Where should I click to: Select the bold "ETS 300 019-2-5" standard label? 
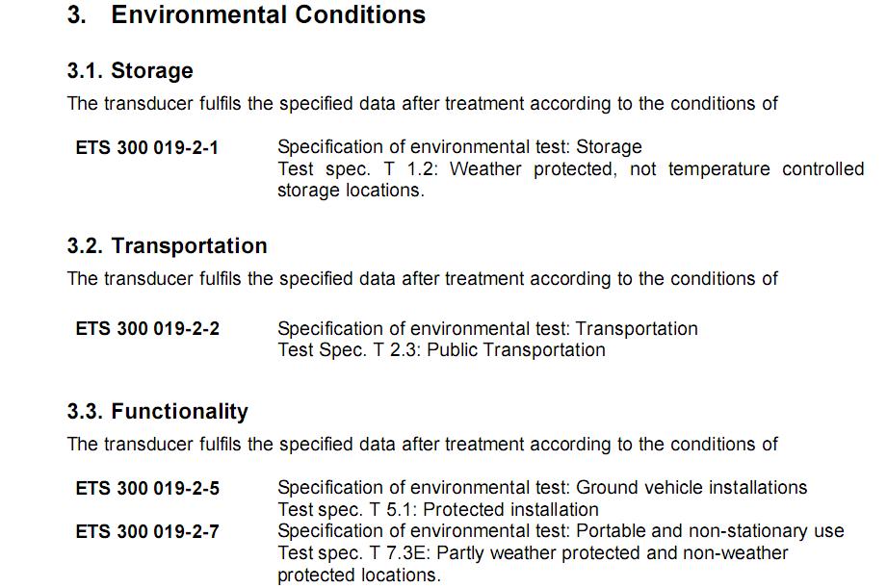[147, 489]
